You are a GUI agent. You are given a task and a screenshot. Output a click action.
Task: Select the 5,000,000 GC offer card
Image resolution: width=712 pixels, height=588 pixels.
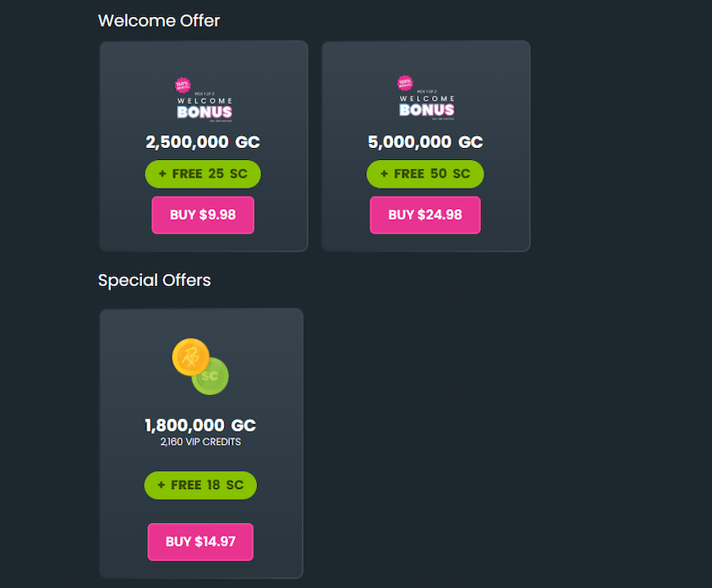tap(425, 146)
